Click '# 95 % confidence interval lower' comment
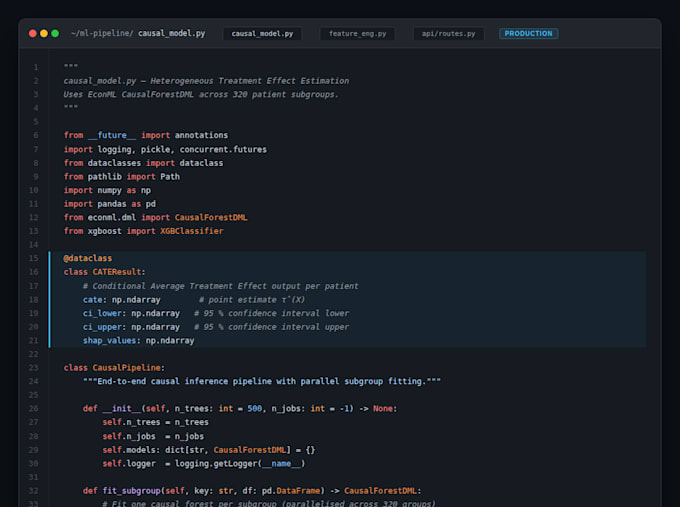The width and height of the screenshot is (680, 507). tap(271, 313)
